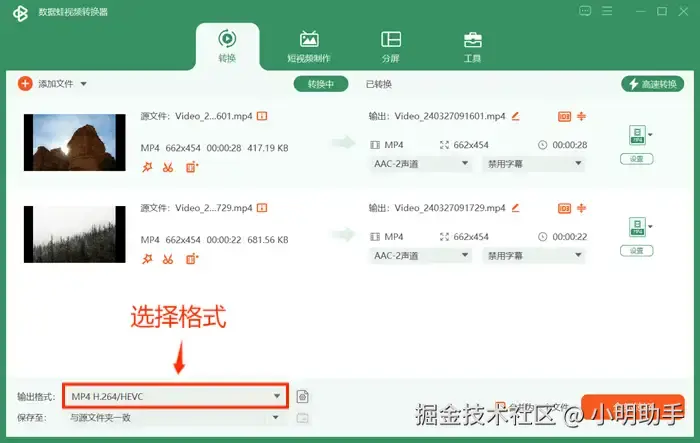Image resolution: width=700 pixels, height=443 pixels.
Task: Open the info icon next to Video_2...601.mp4
Action: 262,116
